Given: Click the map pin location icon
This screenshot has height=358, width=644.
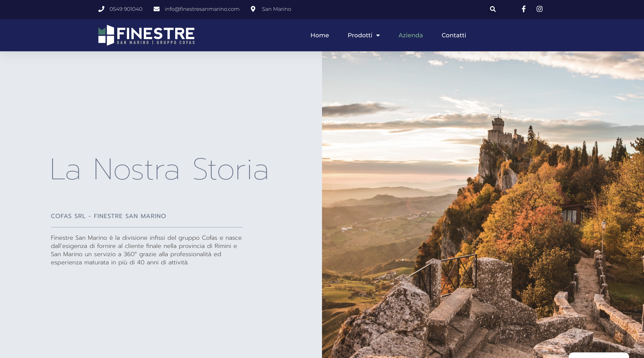Looking at the screenshot, I should [253, 9].
